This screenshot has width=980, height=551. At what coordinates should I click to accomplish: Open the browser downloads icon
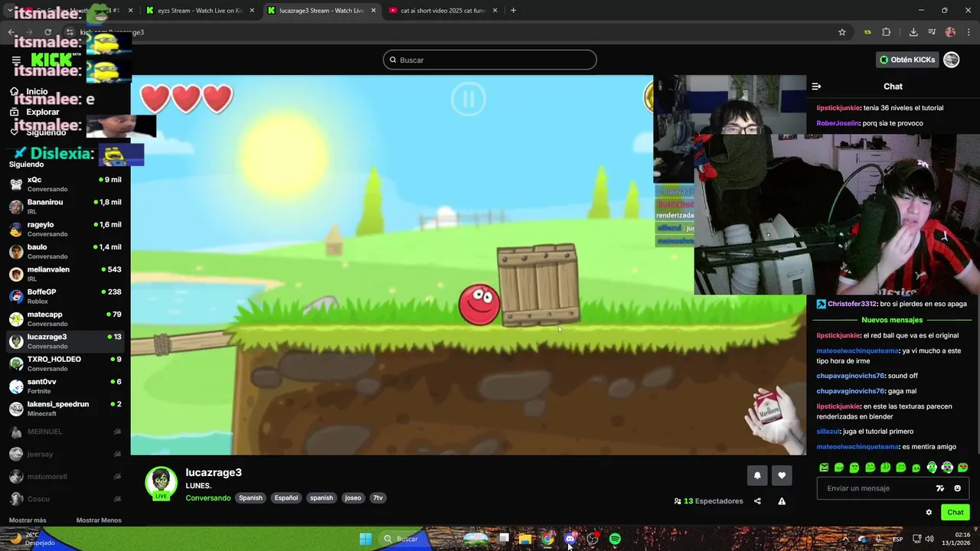coord(913,32)
